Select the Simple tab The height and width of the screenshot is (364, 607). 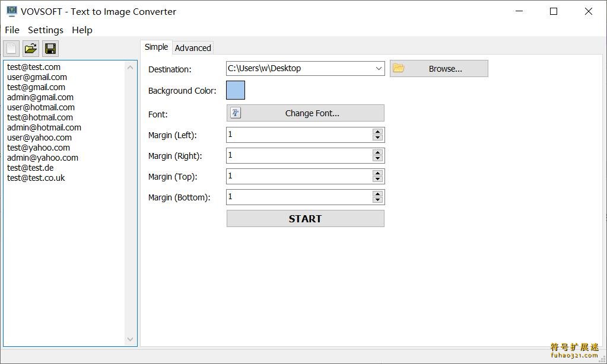coord(156,47)
